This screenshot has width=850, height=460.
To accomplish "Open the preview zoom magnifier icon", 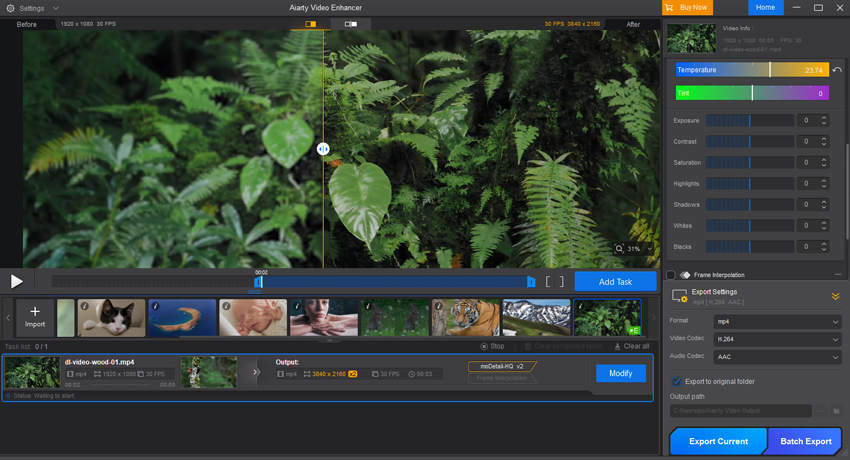I will pos(619,249).
